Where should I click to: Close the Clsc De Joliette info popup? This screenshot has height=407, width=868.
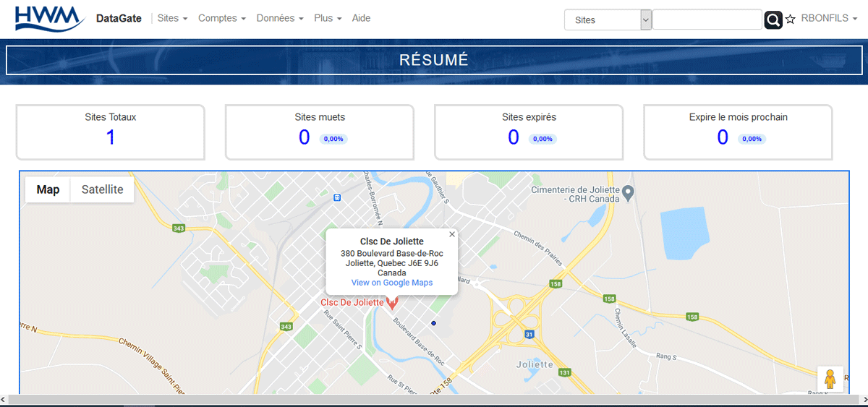point(452,234)
